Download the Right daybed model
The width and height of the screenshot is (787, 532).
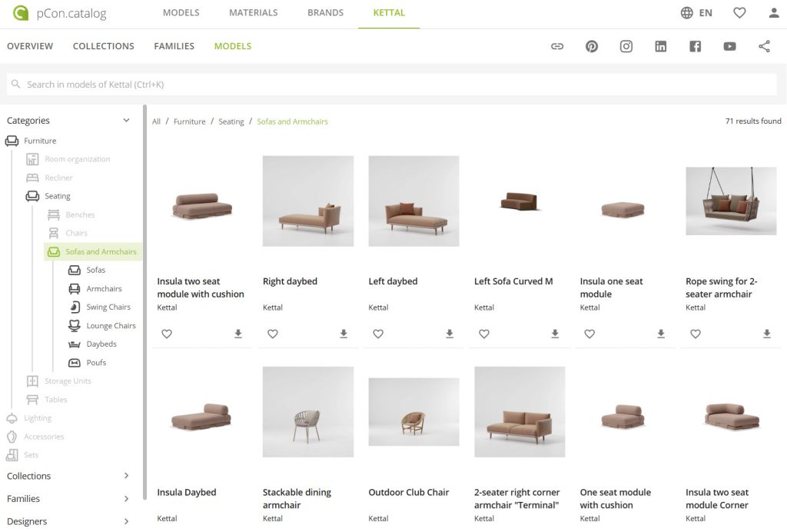[x=344, y=333]
